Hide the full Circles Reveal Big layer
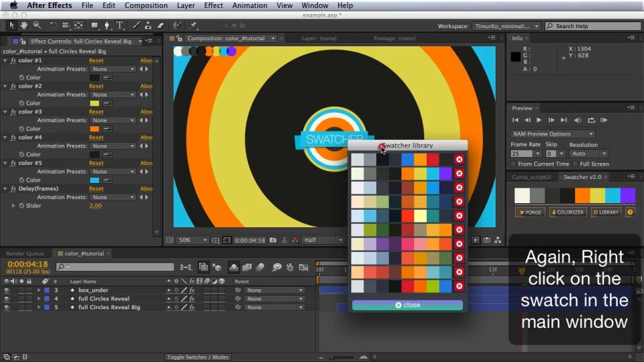 (7, 308)
